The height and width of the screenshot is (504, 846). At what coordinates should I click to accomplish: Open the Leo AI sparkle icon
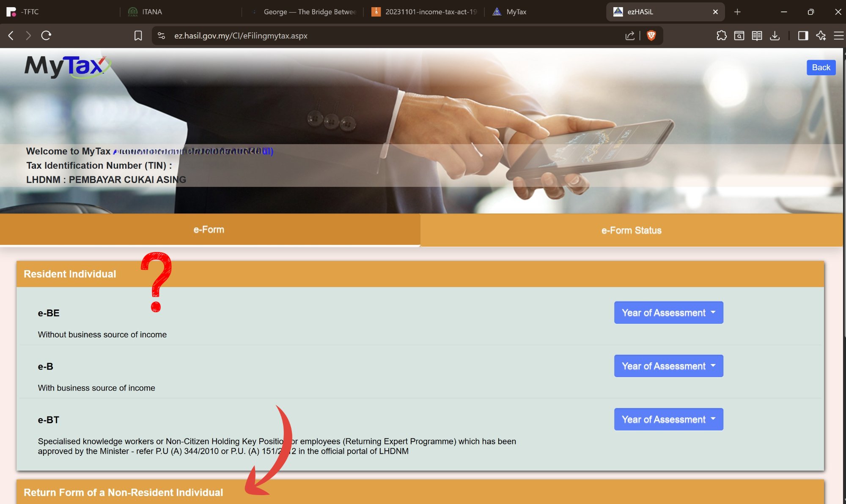tap(821, 36)
